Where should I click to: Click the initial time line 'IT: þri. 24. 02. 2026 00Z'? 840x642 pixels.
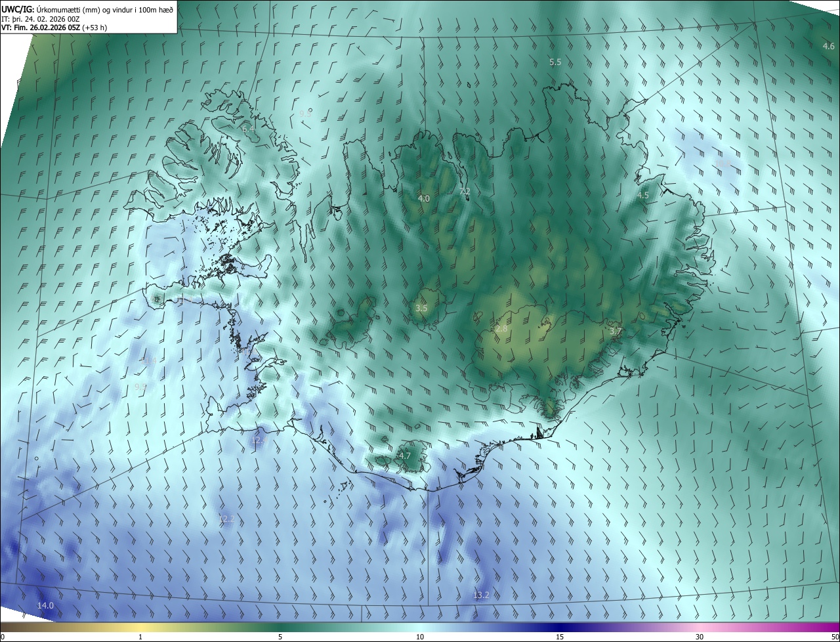pos(41,18)
